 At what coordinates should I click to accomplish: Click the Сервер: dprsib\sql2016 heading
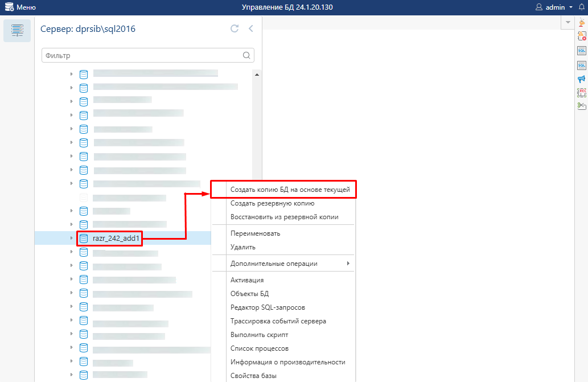pyautogui.click(x=88, y=29)
